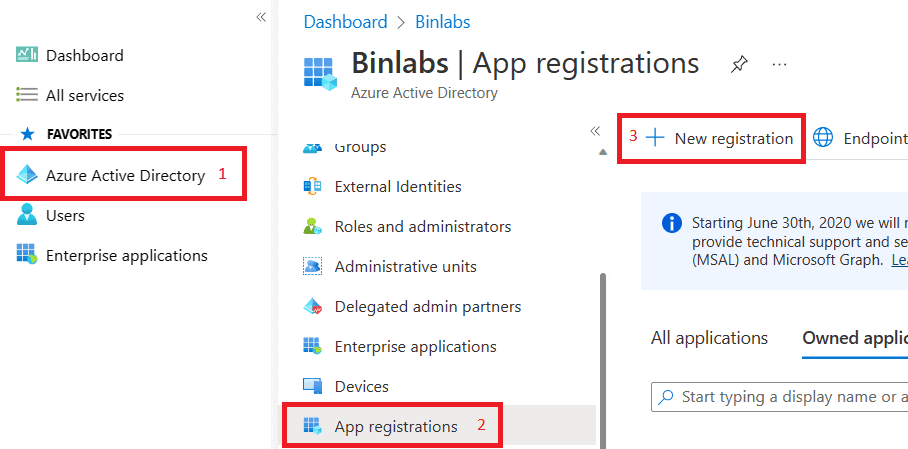Click the All services list icon
This screenshot has height=449, width=908.
(x=27, y=96)
